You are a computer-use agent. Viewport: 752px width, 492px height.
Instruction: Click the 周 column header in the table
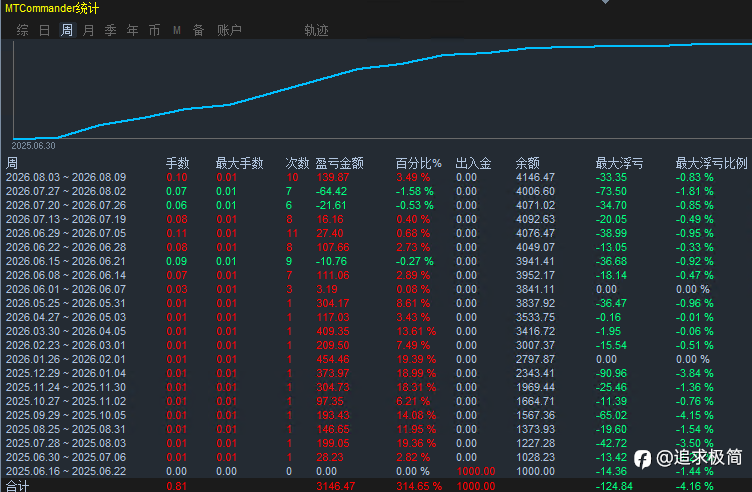coord(12,163)
